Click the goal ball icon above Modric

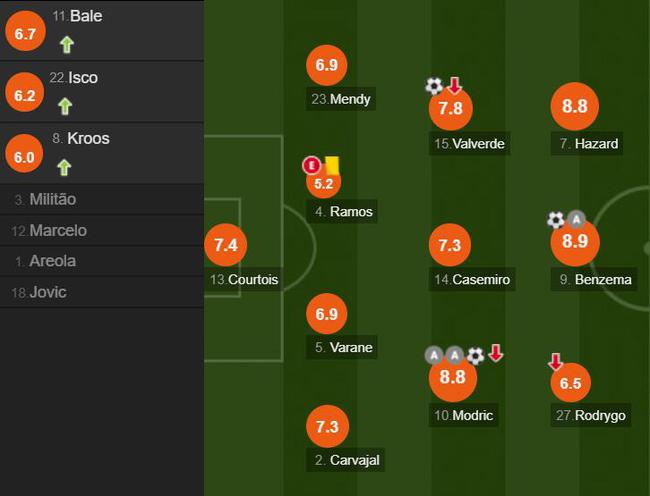click(475, 354)
